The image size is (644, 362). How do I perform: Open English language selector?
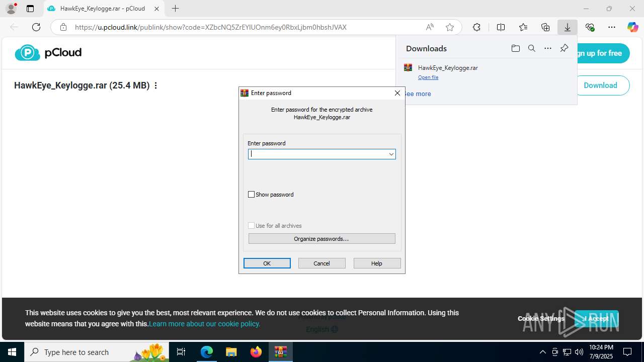point(322,329)
